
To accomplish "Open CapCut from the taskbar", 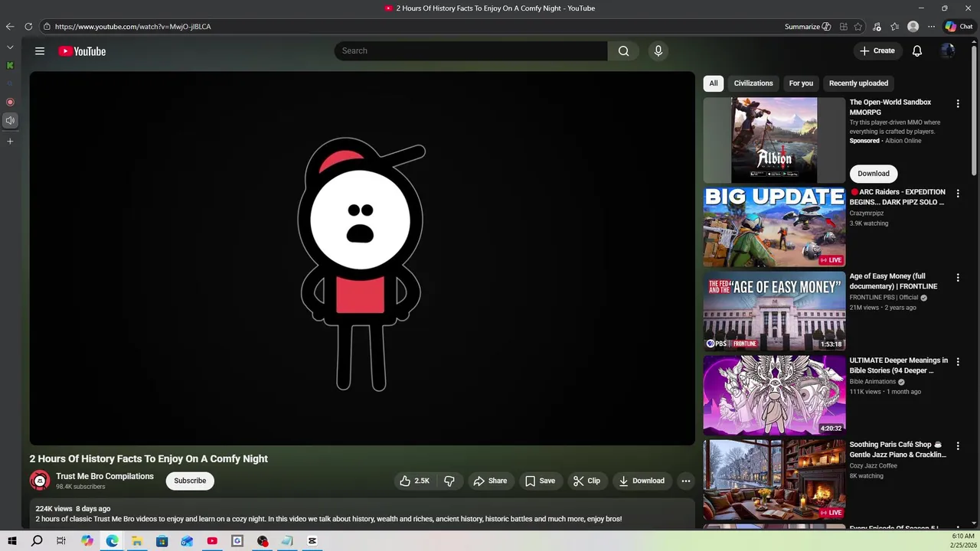I will 312,541.
